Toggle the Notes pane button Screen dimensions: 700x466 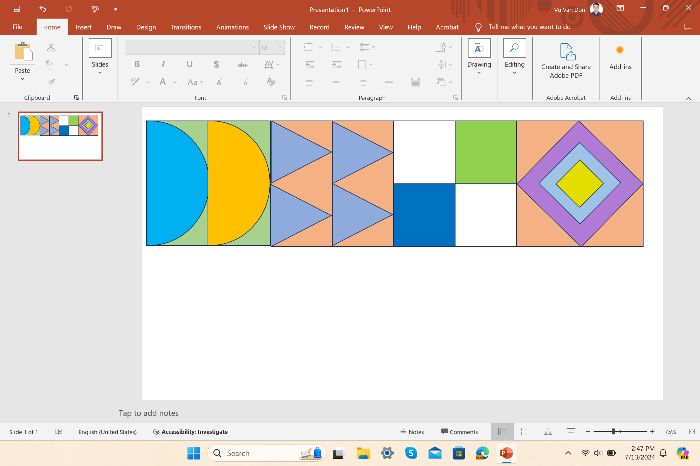(x=412, y=432)
